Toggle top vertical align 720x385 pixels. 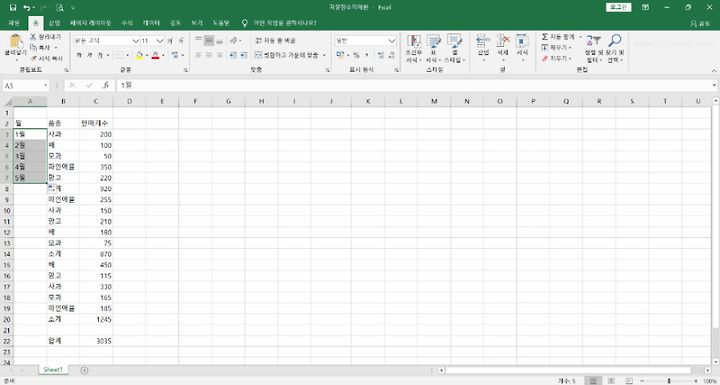point(198,40)
